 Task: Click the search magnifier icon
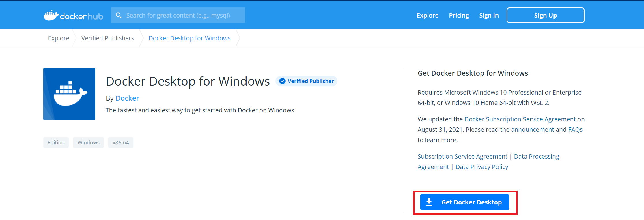click(119, 15)
